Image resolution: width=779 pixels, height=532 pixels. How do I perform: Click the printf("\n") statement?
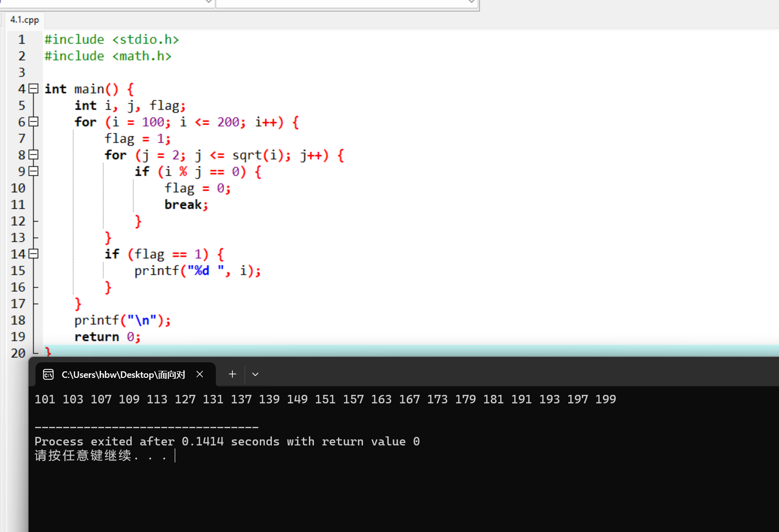point(123,320)
